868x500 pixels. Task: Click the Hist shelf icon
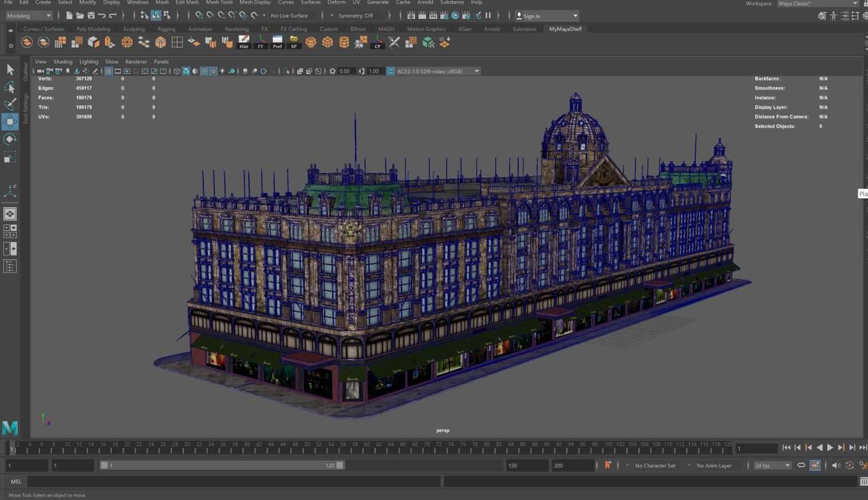[x=244, y=42]
